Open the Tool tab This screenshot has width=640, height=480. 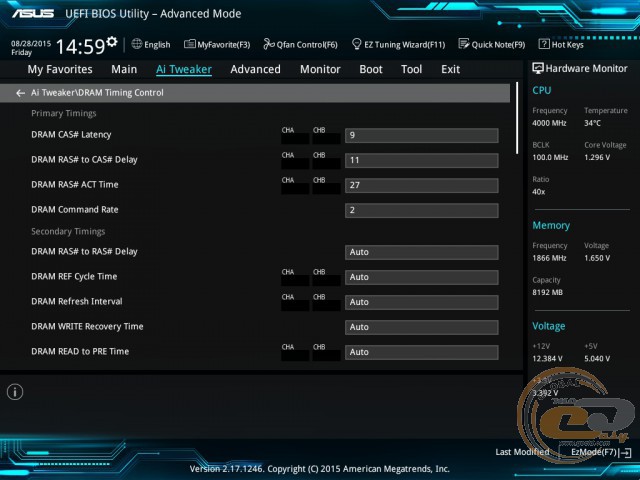coord(411,69)
